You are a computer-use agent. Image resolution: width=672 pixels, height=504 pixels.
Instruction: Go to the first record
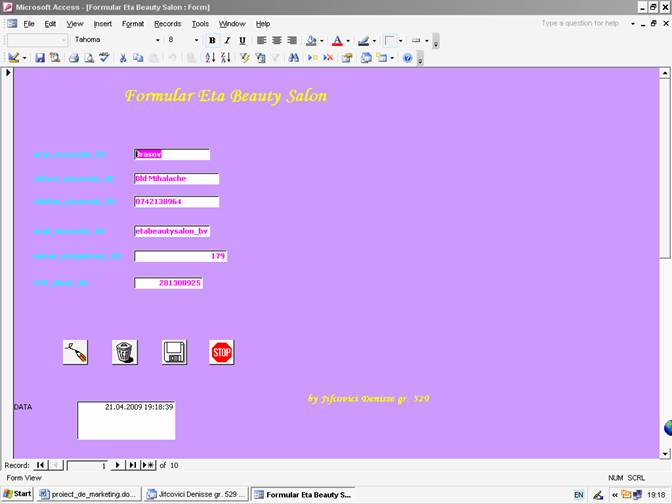coord(40,465)
